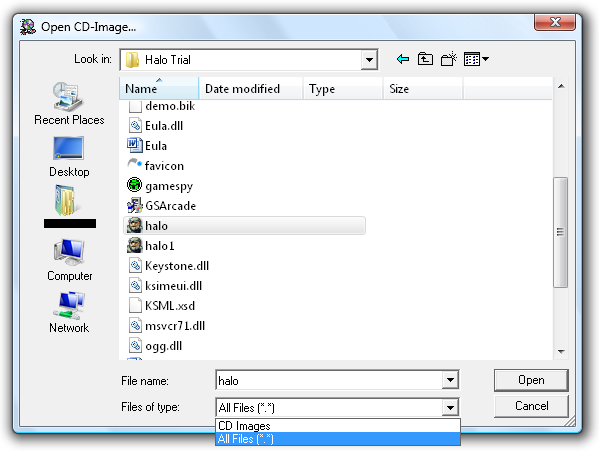Create a new folder
599x451 pixels.
click(448, 59)
